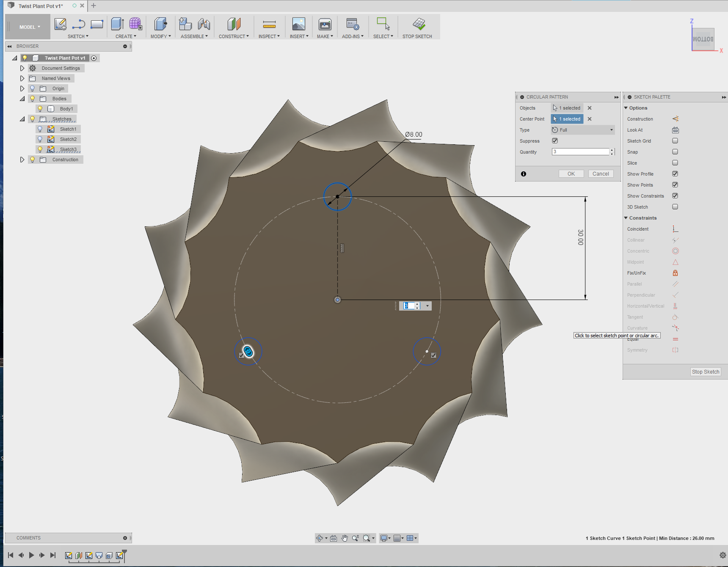Click the timeline play button
Image resolution: width=728 pixels, height=567 pixels.
point(31,555)
